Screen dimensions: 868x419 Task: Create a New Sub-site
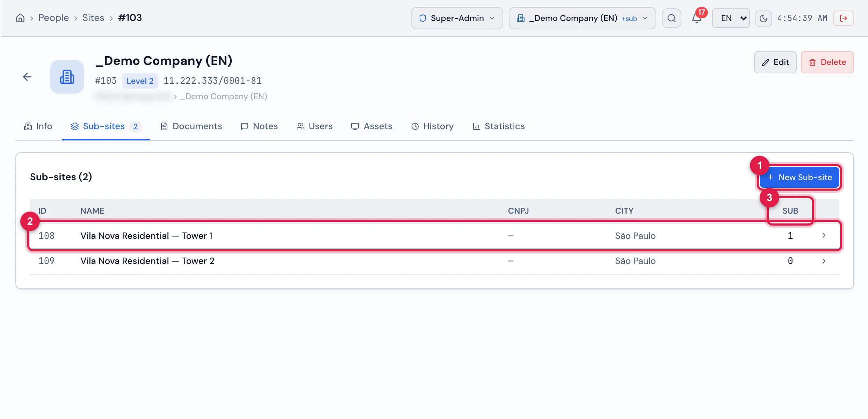pos(799,177)
